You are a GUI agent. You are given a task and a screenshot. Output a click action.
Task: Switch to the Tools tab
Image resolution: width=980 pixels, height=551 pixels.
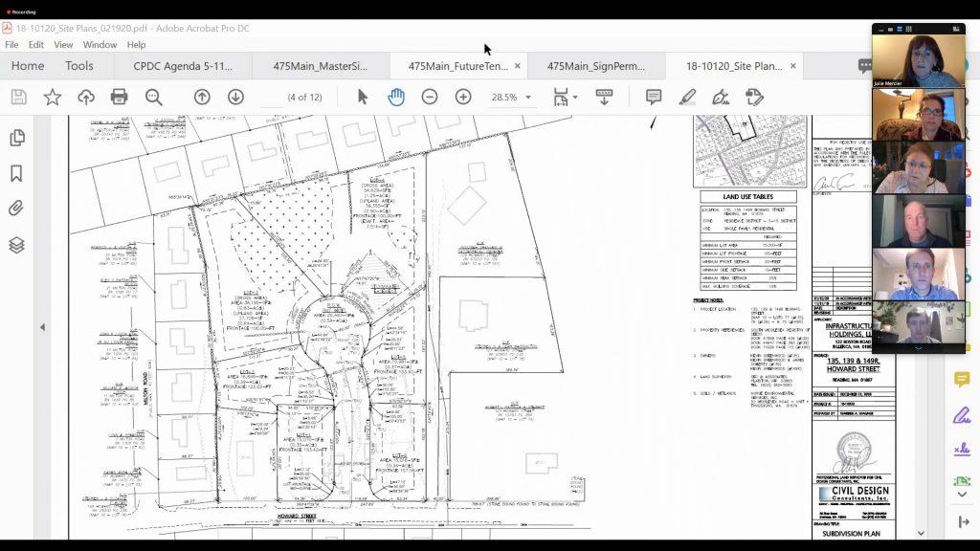79,66
